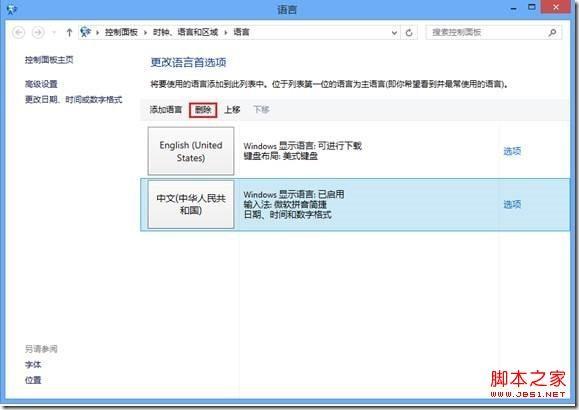Click the Forward navigation arrow
Screen dimensions: 579x410
(37, 33)
